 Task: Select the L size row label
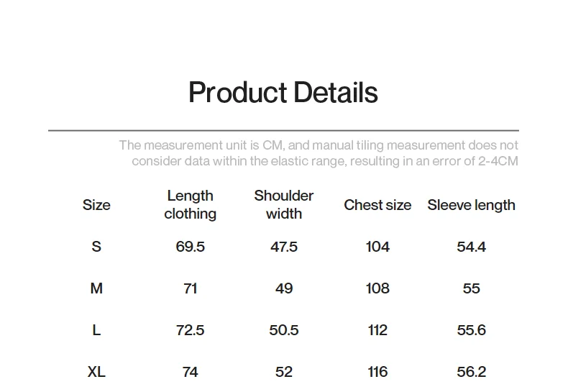(x=96, y=330)
